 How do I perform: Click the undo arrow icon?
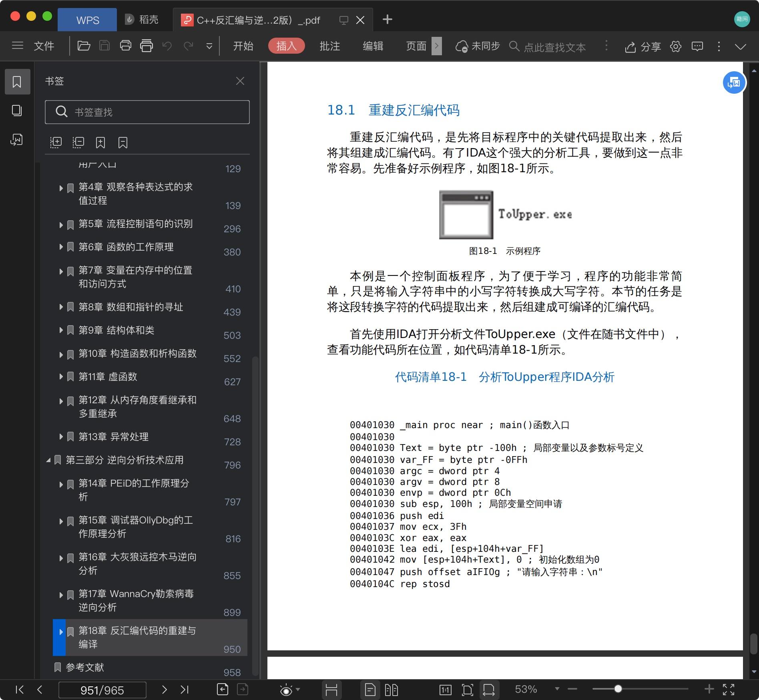pos(167,46)
